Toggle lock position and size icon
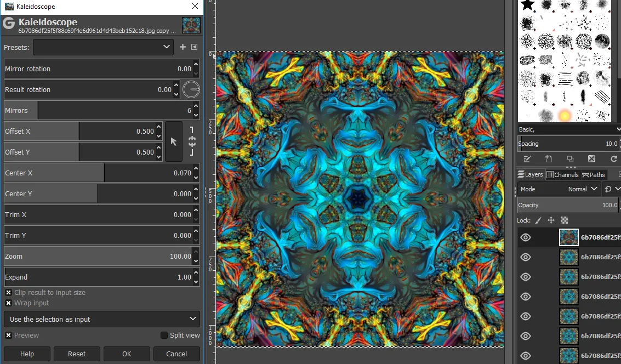The width and height of the screenshot is (621, 364). point(551,220)
